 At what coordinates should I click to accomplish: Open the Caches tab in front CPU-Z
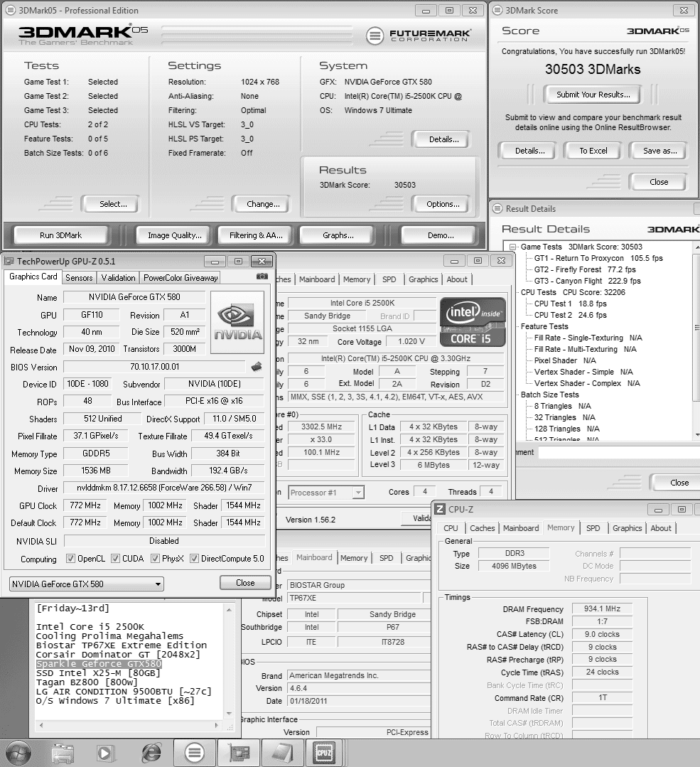[482, 528]
